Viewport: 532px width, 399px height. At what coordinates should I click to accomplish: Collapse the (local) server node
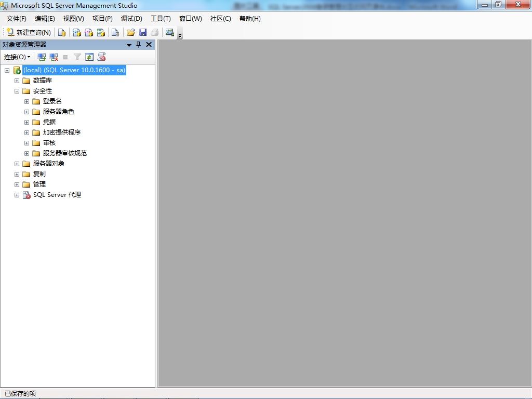click(7, 70)
